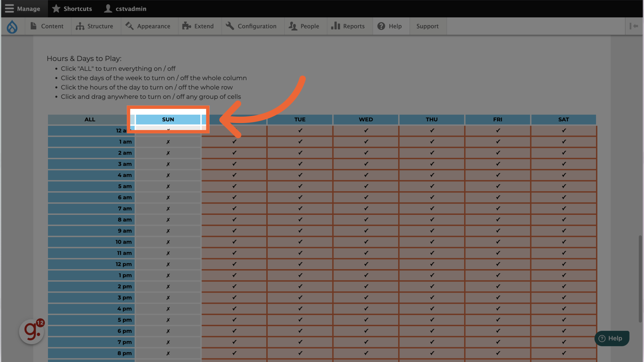644x362 pixels.
Task: Open the cstvadmin user account menu
Action: 125,9
